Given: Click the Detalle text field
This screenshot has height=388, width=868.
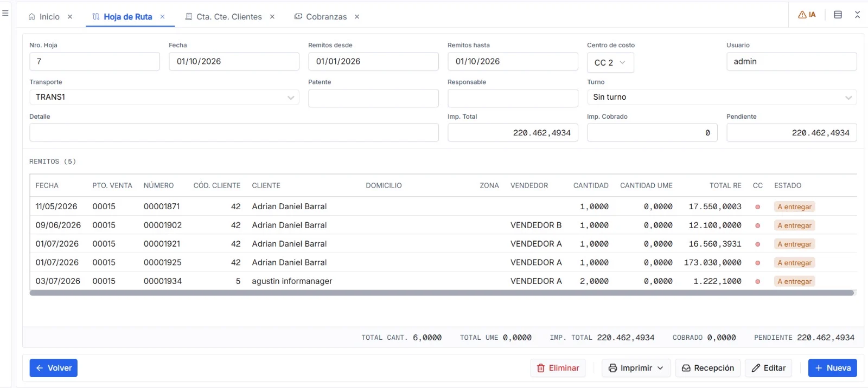Looking at the screenshot, I should (x=234, y=133).
